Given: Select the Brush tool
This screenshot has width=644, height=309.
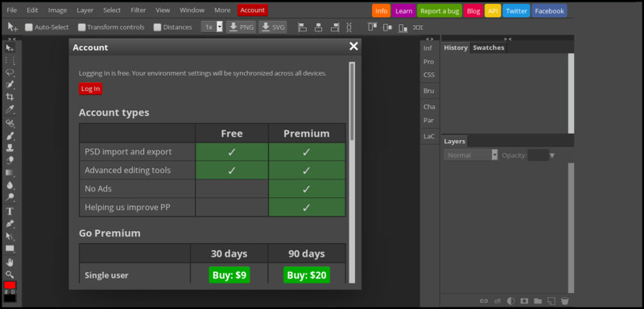Looking at the screenshot, I should (10, 135).
